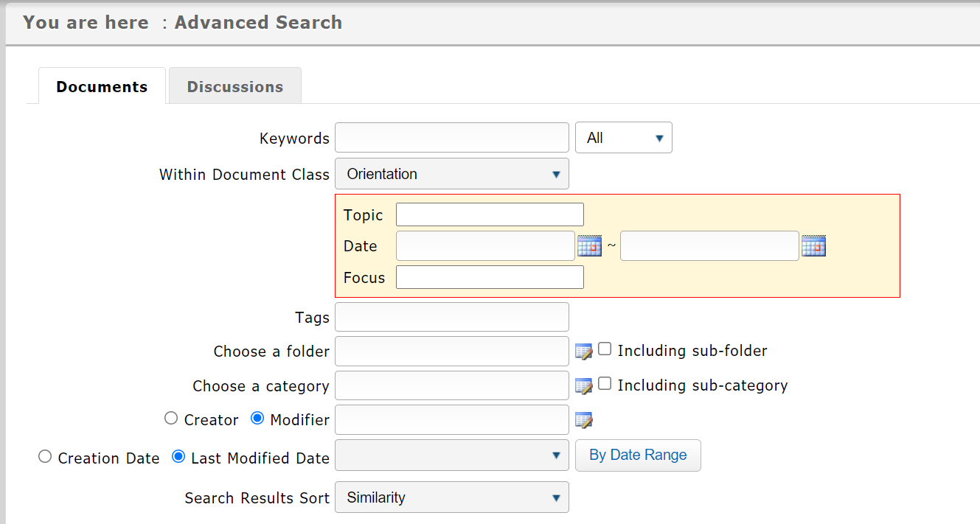This screenshot has height=524, width=980.
Task: Click the category browse icon
Action: [583, 386]
